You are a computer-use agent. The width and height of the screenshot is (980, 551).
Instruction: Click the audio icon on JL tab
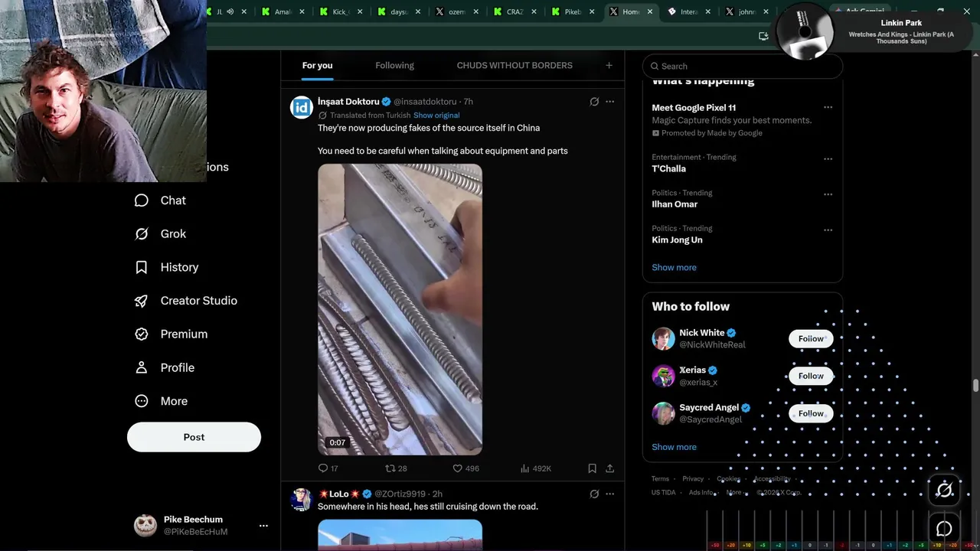231,11
